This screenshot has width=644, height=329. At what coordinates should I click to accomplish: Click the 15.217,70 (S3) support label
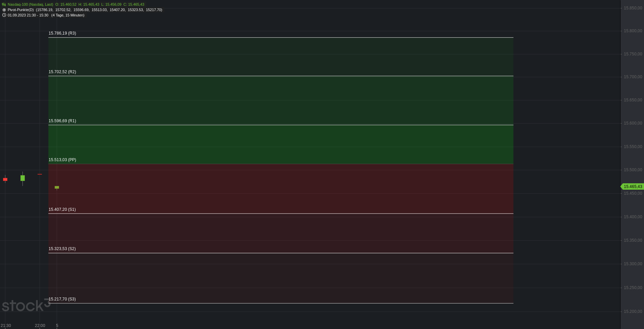click(62, 299)
